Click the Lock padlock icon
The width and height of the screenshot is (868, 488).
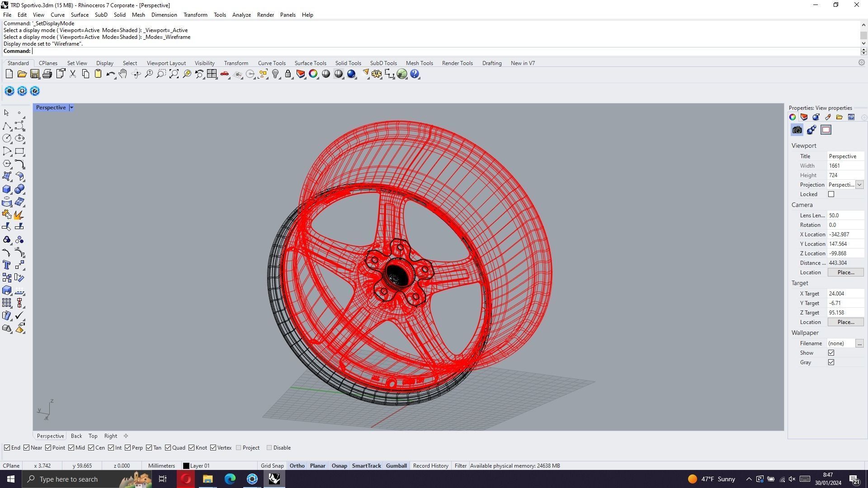tap(288, 74)
